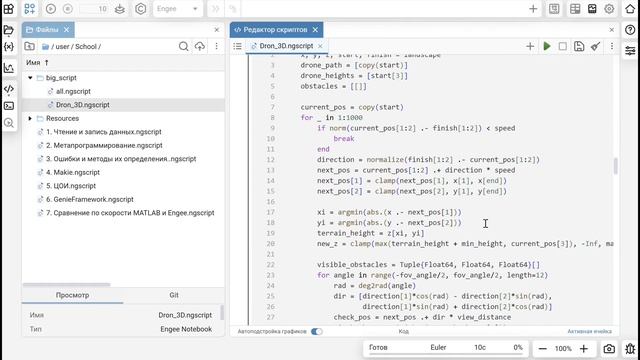640x360 pixels.
Task: Stop the model simulation button
Action: click(68, 9)
